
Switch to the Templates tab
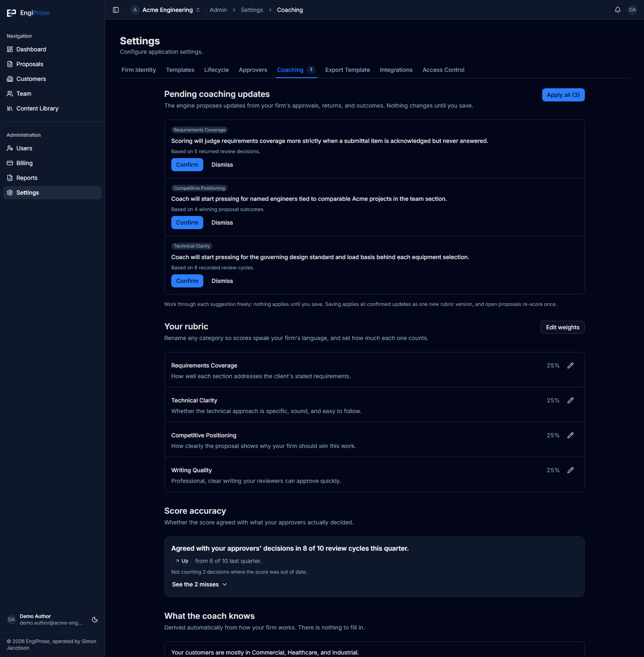click(x=180, y=70)
